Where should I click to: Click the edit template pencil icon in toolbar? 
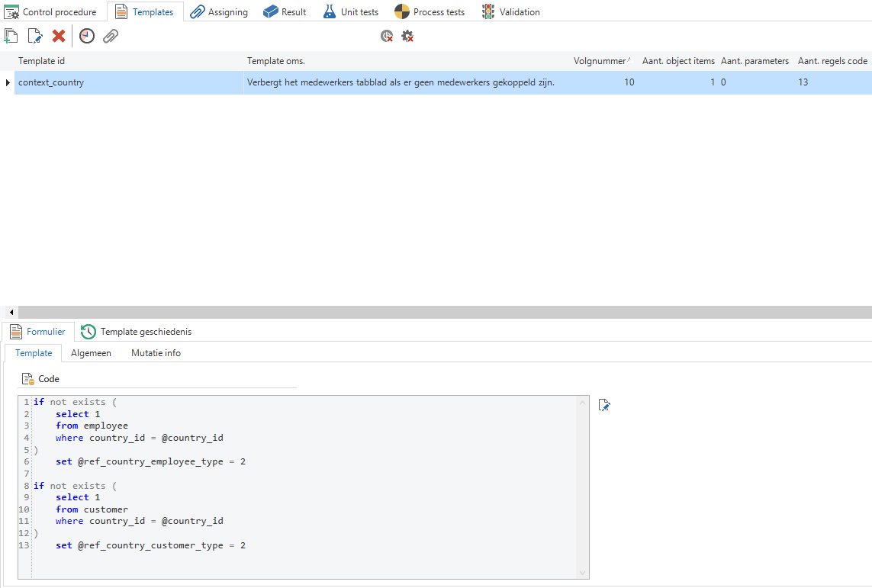35,36
